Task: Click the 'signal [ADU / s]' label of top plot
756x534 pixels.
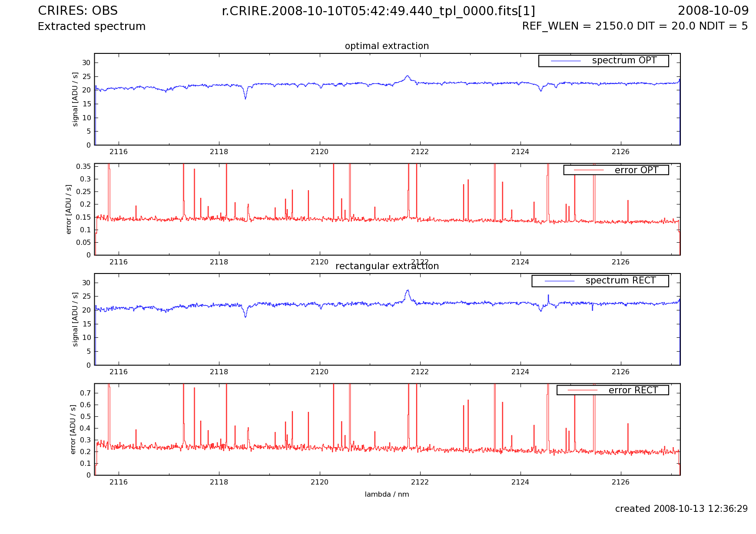Action: click(75, 99)
